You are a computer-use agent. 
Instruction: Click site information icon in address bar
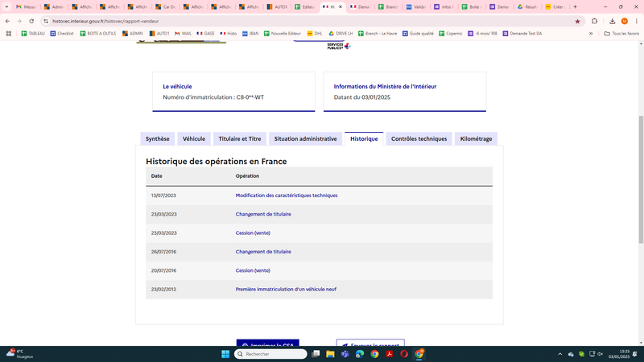point(46,21)
